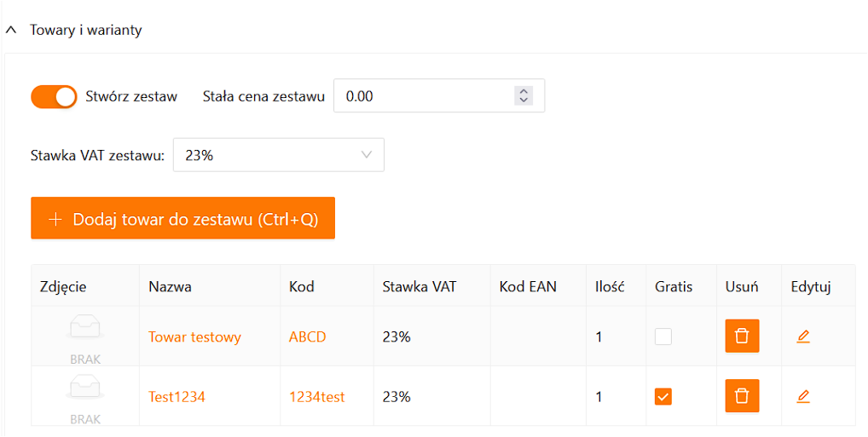Image resolution: width=868 pixels, height=437 pixels.
Task: Toggle the Stwórz zestaw switch
Action: (x=55, y=96)
